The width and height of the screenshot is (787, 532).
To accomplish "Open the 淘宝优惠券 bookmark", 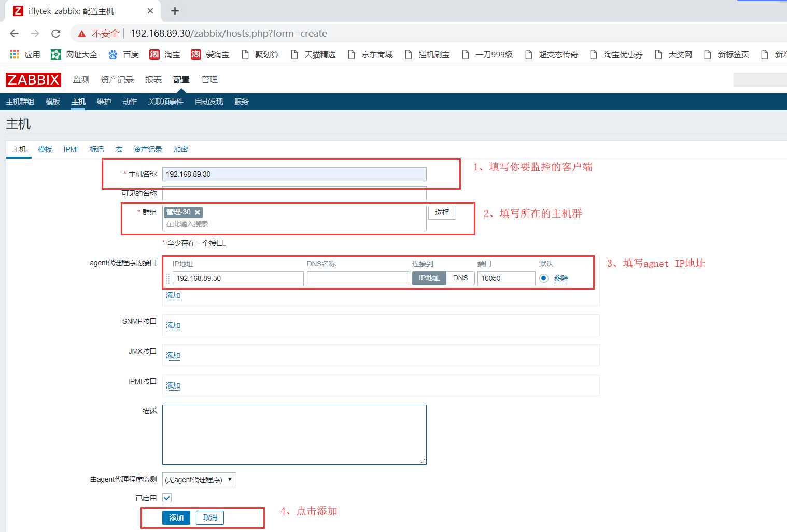I will pyautogui.click(x=616, y=54).
